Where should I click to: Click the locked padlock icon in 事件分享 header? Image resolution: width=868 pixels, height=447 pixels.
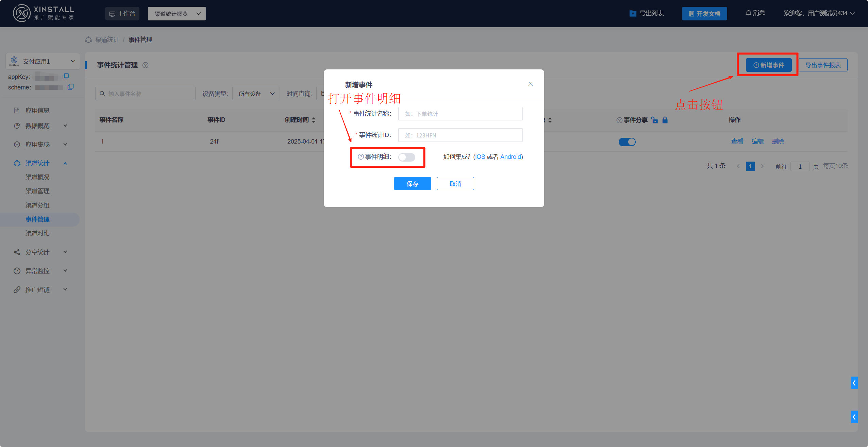pyautogui.click(x=665, y=120)
